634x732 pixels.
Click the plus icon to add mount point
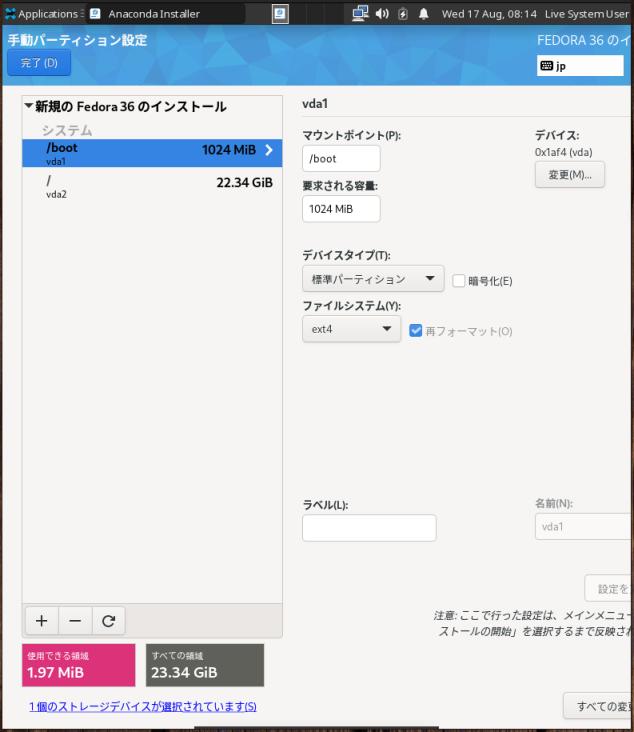[42, 620]
